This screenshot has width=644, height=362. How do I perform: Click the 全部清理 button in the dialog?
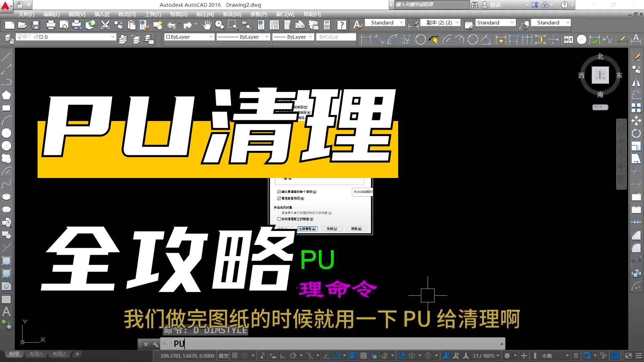coord(307,229)
